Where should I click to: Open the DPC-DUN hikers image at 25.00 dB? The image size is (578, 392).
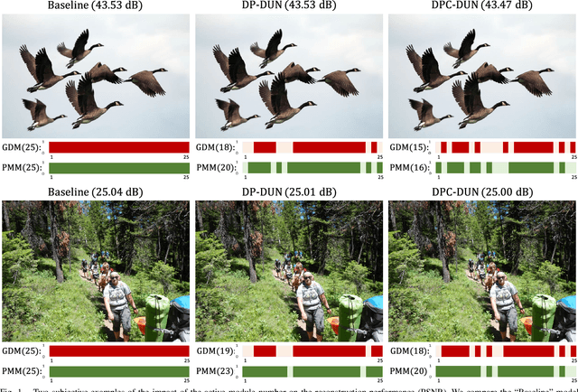(482, 271)
